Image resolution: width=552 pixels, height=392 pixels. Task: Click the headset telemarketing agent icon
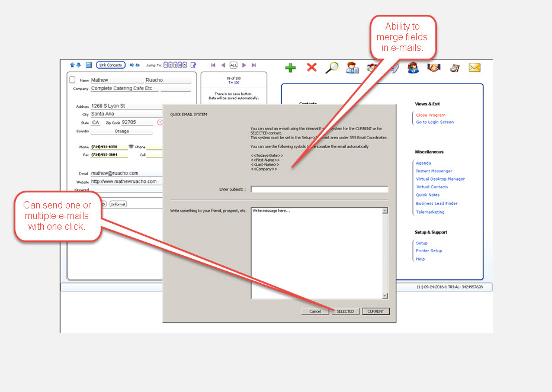413,68
